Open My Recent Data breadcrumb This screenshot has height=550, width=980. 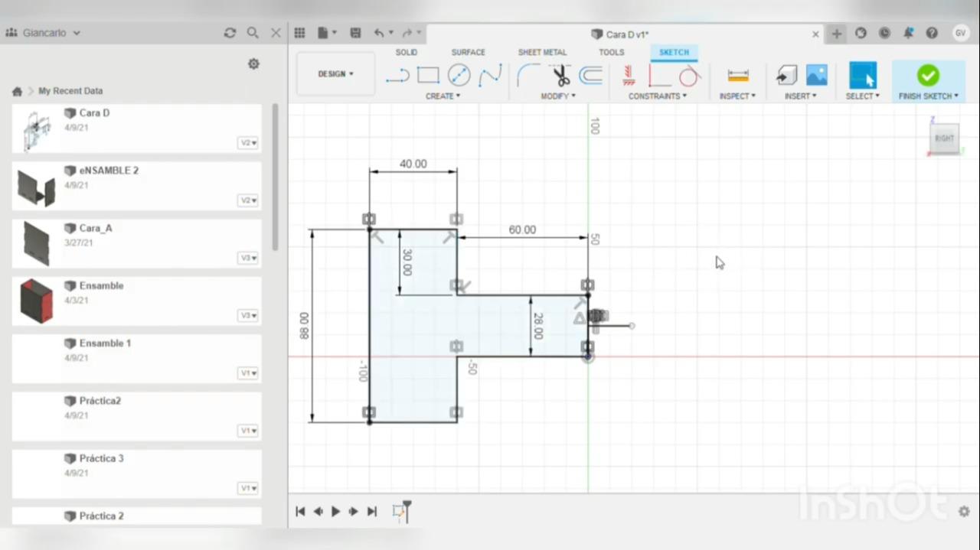70,91
